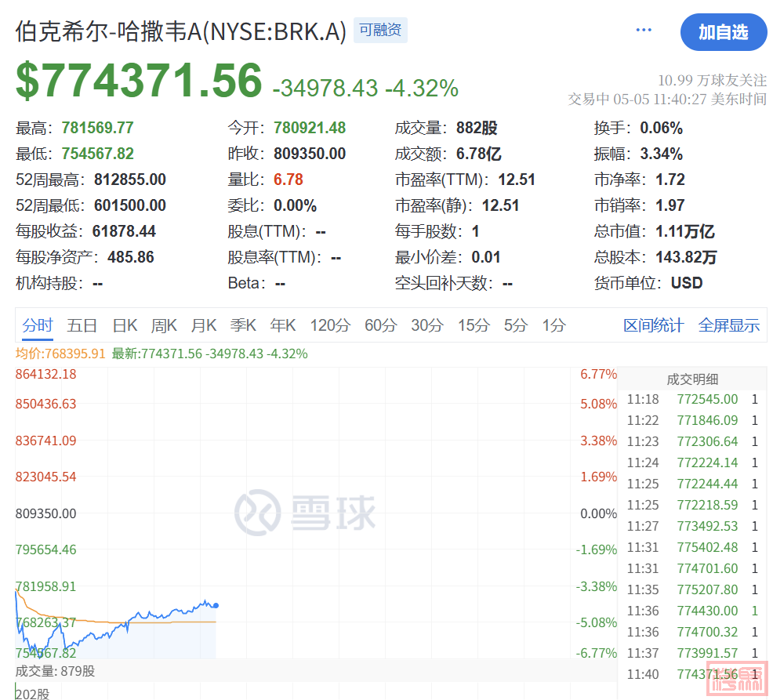
Task: Select the 11:37 trade row 773991.57
Action: click(692, 653)
